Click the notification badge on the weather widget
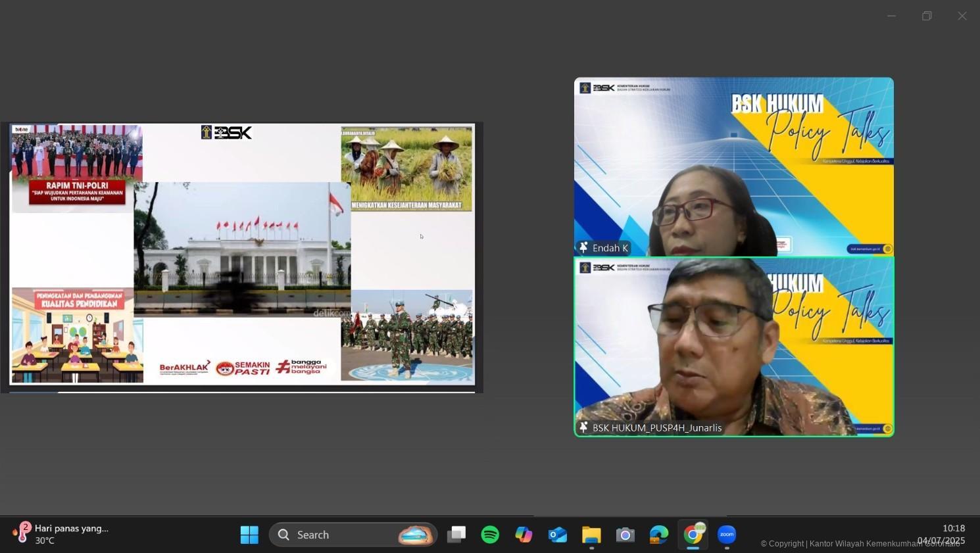The height and width of the screenshot is (553, 980). tap(26, 528)
